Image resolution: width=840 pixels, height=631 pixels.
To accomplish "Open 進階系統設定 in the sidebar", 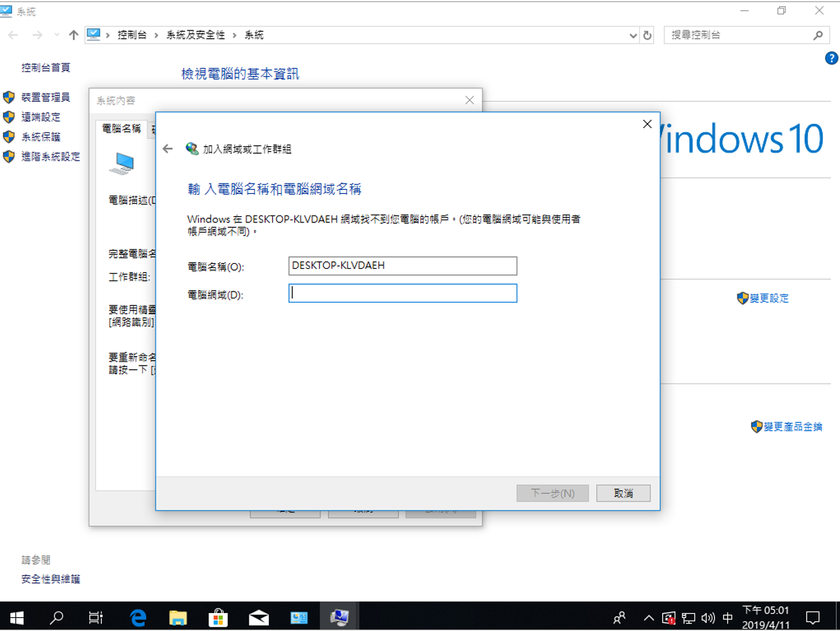I will click(x=51, y=157).
